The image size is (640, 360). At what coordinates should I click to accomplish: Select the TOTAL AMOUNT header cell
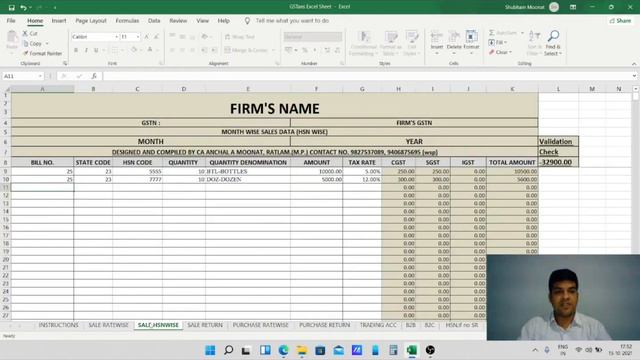point(512,162)
